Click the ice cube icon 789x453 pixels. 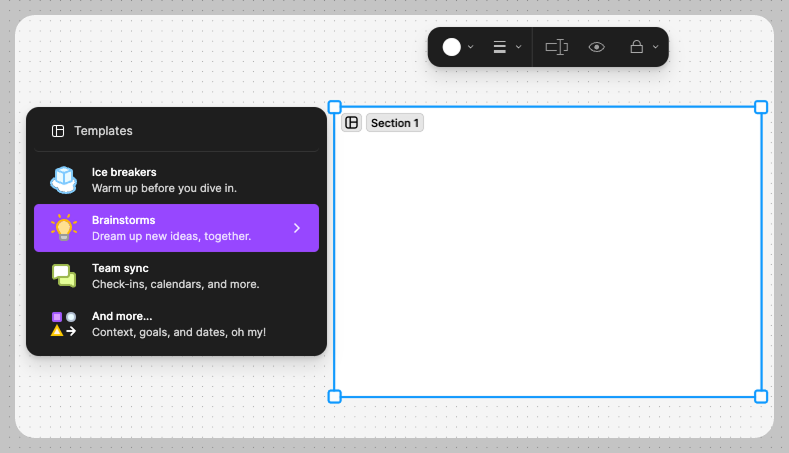pos(63,180)
